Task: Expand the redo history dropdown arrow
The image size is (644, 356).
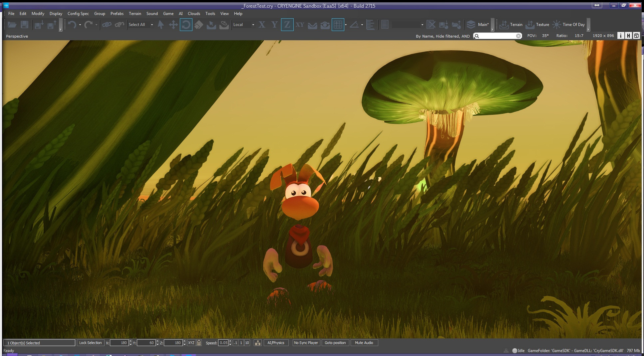Action: 96,25
